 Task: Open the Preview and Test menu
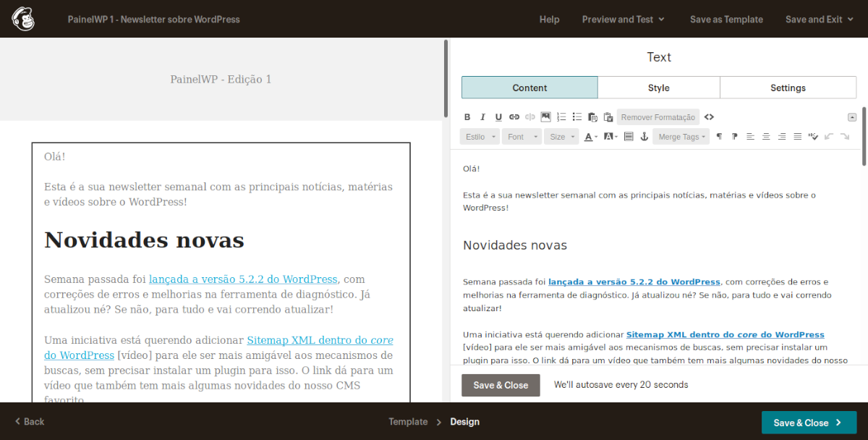tap(623, 20)
